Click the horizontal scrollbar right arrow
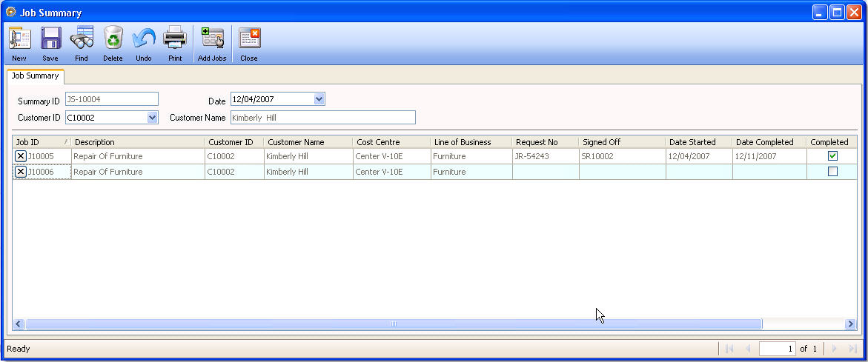 point(850,324)
